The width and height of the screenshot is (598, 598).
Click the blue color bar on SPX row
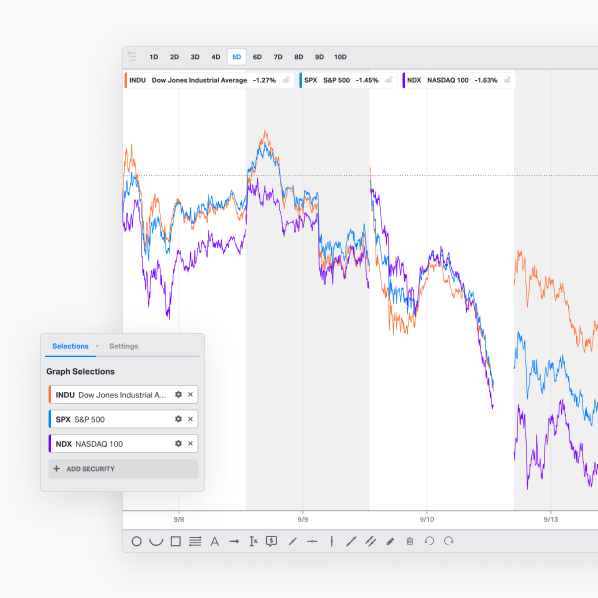(50, 419)
